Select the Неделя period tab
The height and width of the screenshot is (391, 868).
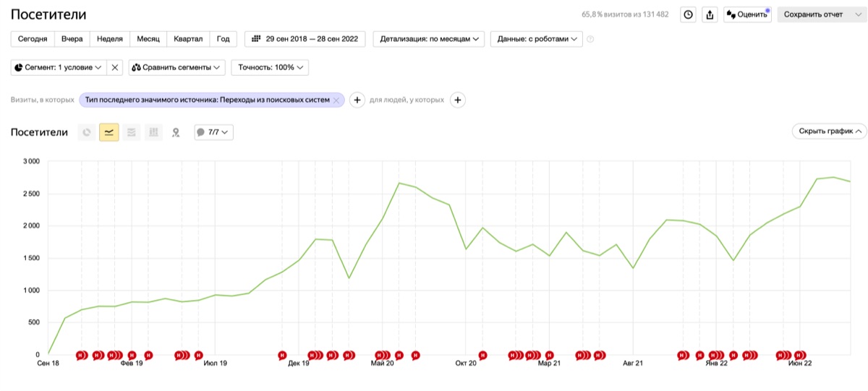[x=109, y=39]
